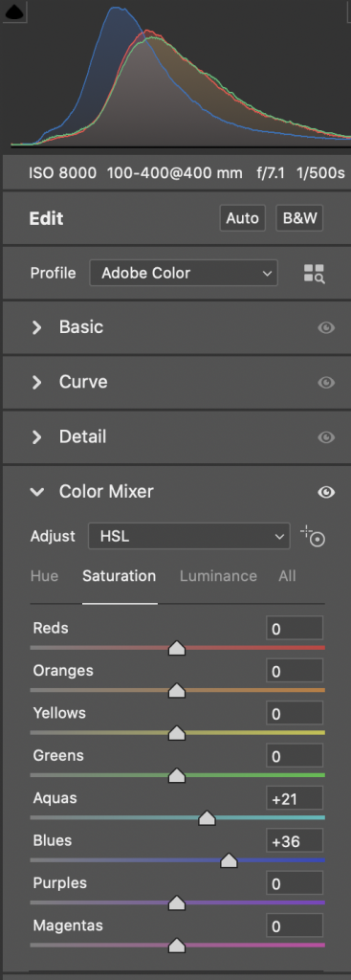Screen dimensions: 351x980
Task: Select the targeted adjustment tool icon
Action: coord(314,536)
